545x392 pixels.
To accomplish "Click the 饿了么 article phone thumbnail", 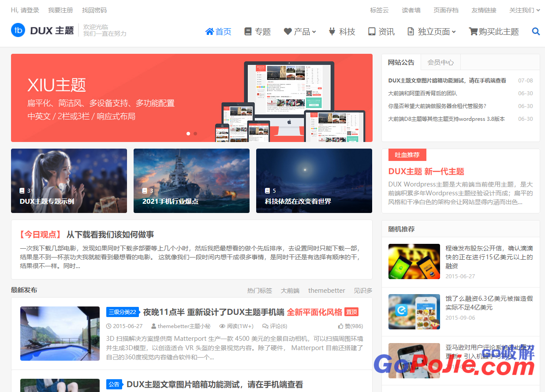I will (414, 312).
